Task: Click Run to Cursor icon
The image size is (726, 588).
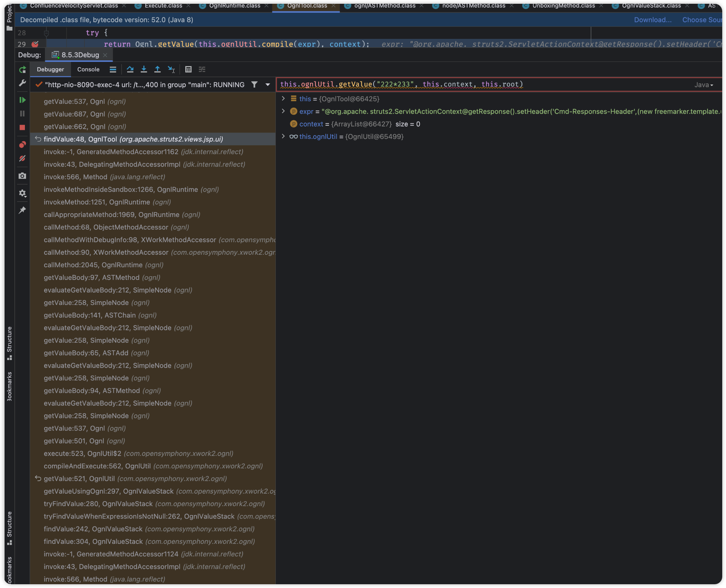Action: [171, 69]
